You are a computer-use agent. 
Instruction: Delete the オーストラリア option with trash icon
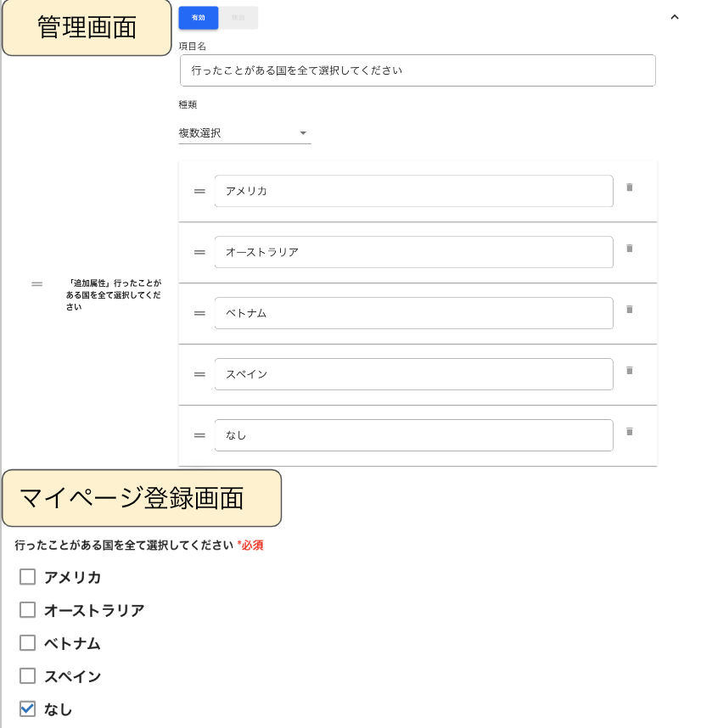(630, 249)
